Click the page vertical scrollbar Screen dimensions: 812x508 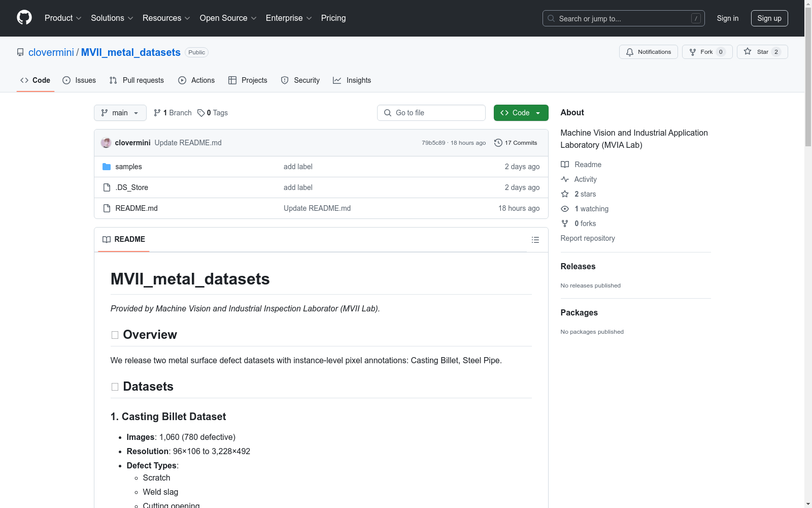(808, 76)
